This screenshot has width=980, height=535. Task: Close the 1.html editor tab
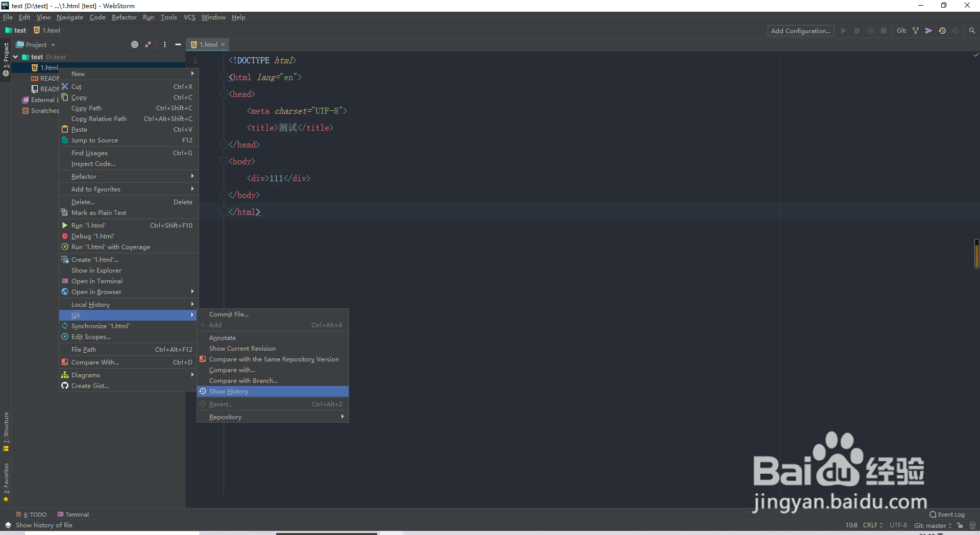click(x=223, y=44)
